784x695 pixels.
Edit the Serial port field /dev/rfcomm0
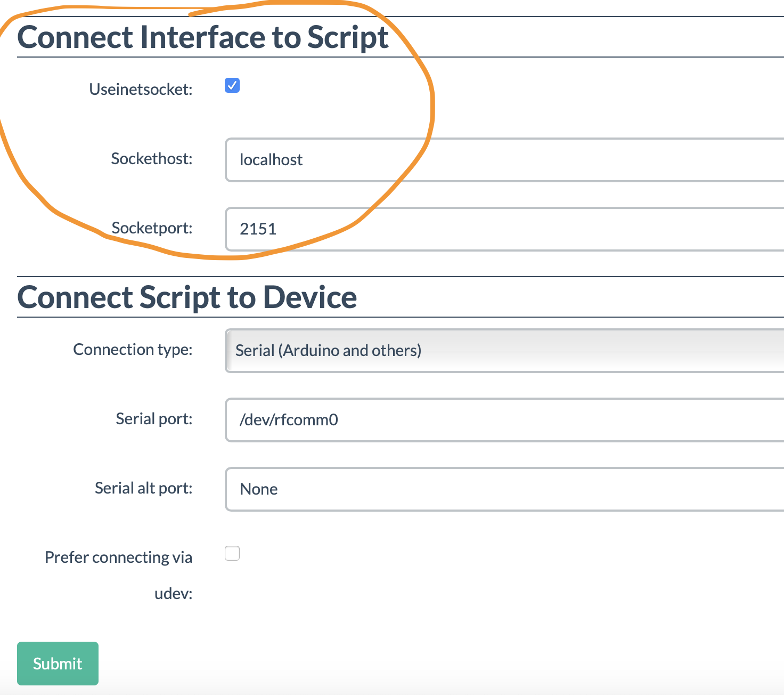point(504,420)
